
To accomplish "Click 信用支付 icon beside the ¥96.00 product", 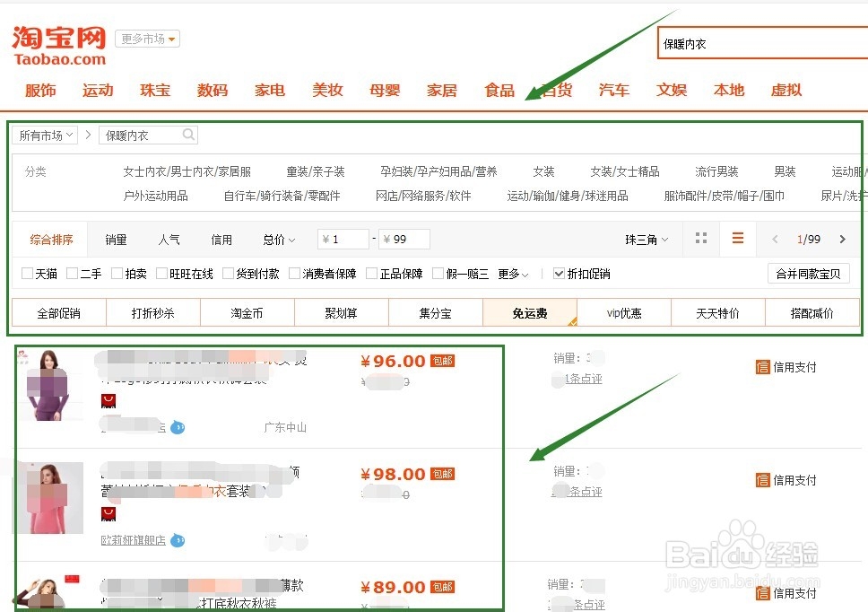I will [761, 366].
